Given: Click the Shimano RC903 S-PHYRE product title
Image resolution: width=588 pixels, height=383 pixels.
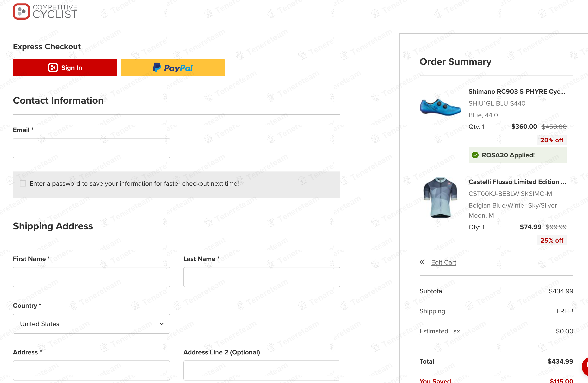Looking at the screenshot, I should click(517, 92).
